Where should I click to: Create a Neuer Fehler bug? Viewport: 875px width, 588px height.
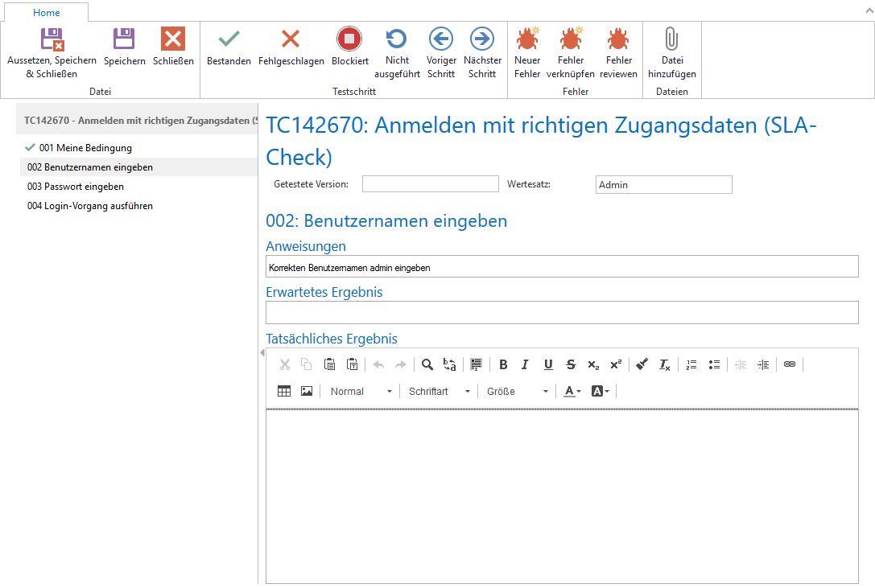(x=527, y=47)
